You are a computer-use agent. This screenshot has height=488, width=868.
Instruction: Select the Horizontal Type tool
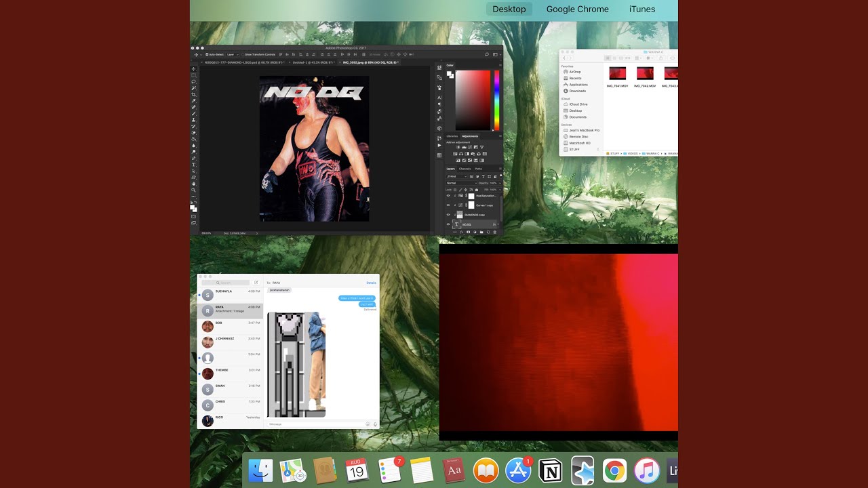[x=193, y=164]
